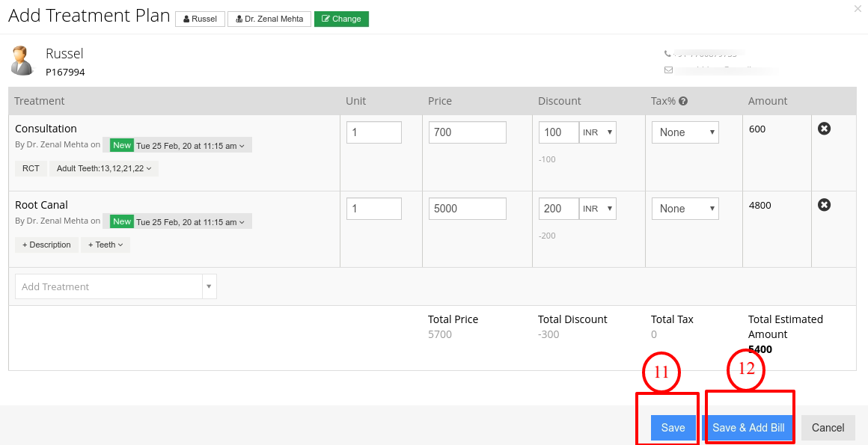Screen dimensions: 868x445
Task: Expand the + Teeth selector for Root Canal
Action: tap(106, 245)
